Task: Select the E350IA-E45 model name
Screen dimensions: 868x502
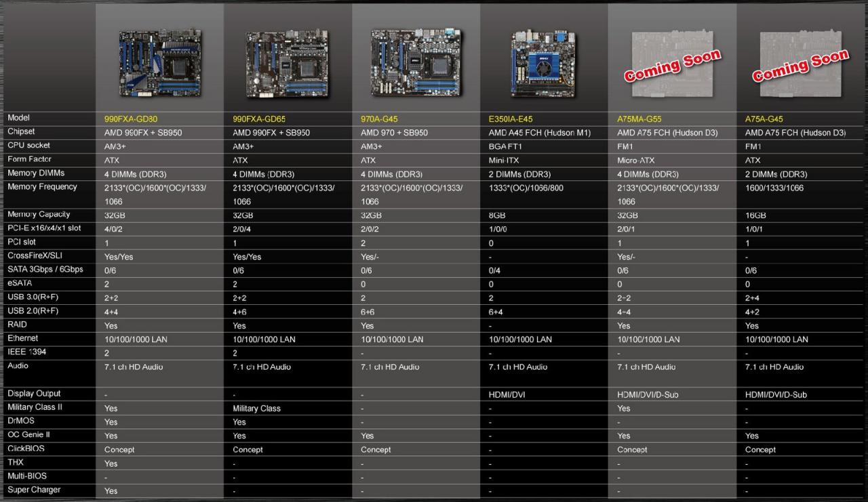Action: [x=511, y=119]
